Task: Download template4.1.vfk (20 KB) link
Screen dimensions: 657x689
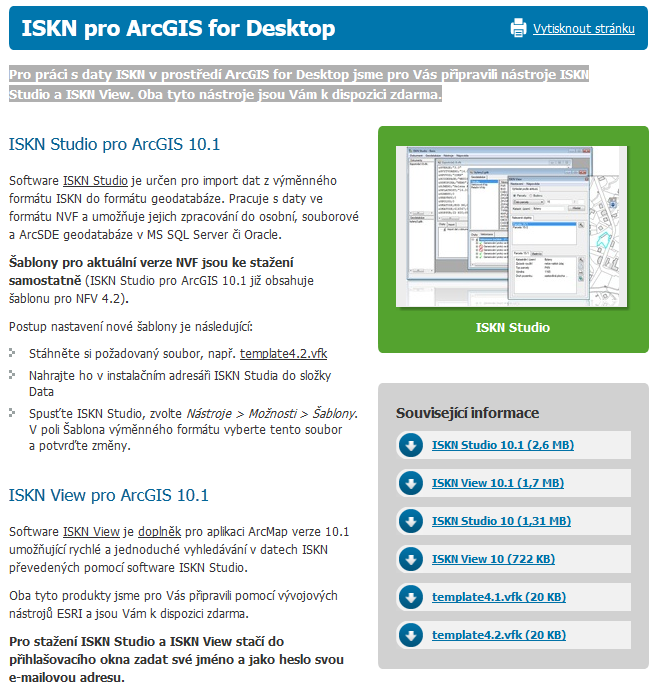Action: pos(499,597)
